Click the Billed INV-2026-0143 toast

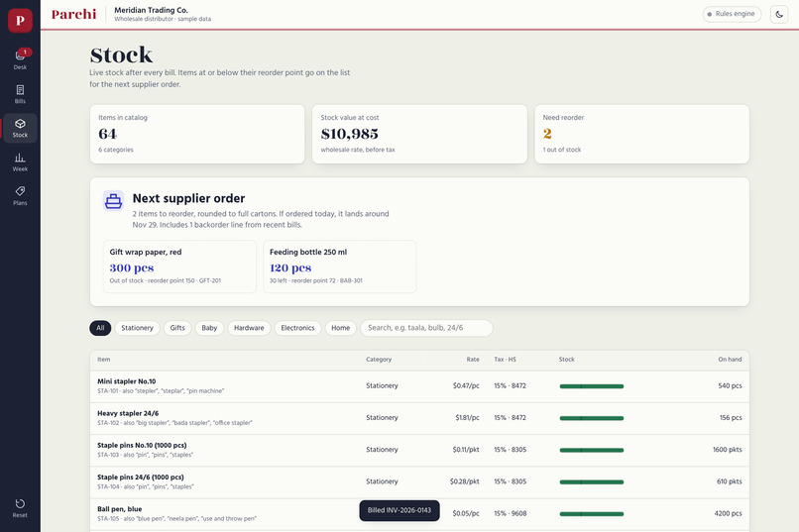point(399,510)
